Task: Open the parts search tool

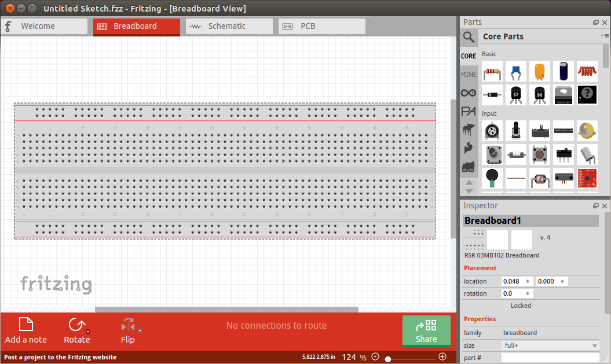Action: point(469,37)
